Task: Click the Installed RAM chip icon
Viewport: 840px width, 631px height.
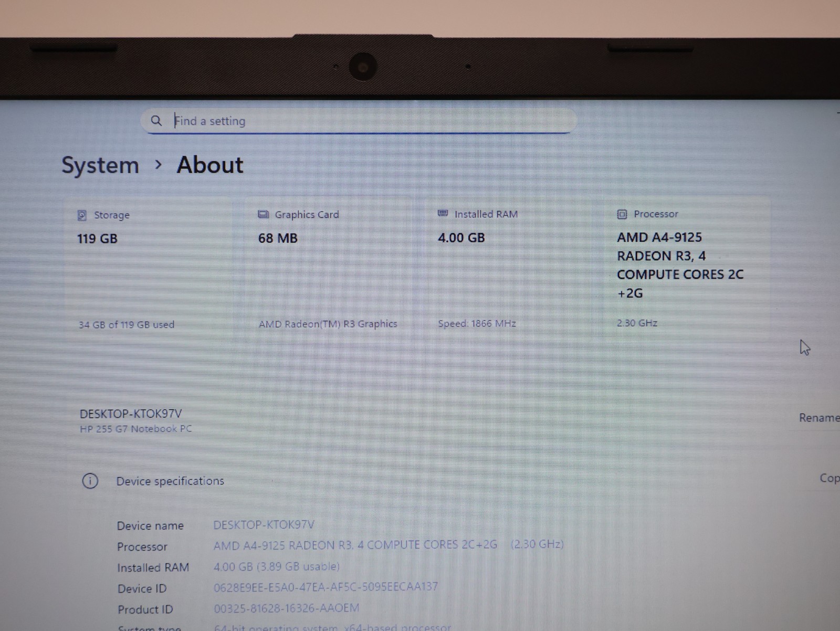Action: (443, 213)
